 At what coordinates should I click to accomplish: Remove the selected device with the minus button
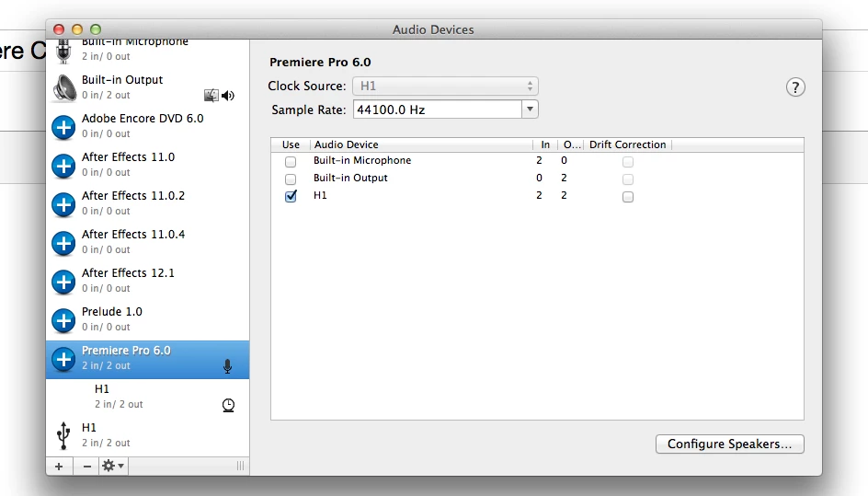point(86,466)
